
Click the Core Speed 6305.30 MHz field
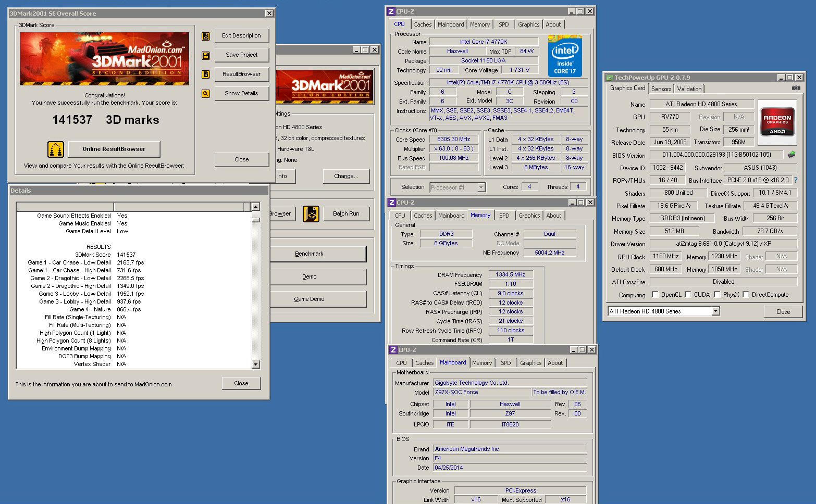[454, 140]
